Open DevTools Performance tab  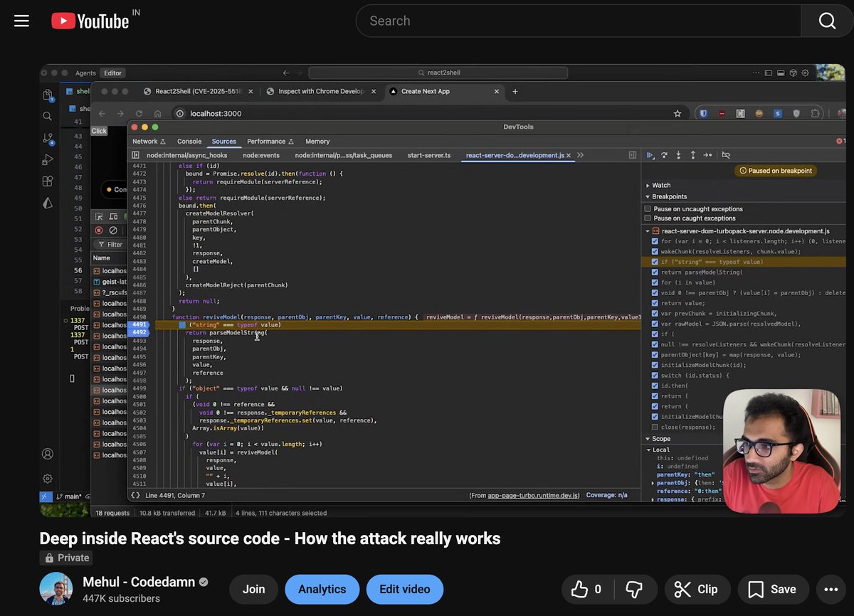click(x=270, y=142)
